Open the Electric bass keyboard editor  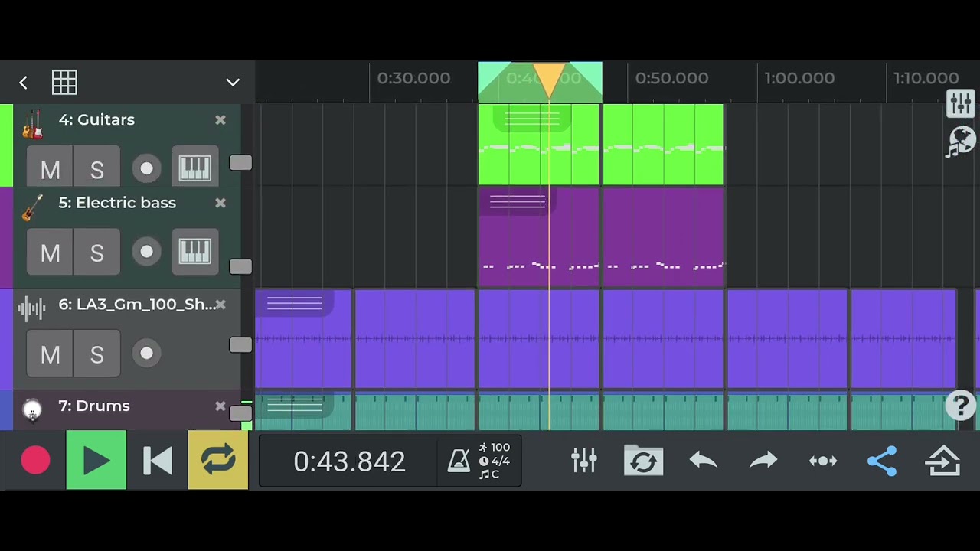(x=194, y=252)
